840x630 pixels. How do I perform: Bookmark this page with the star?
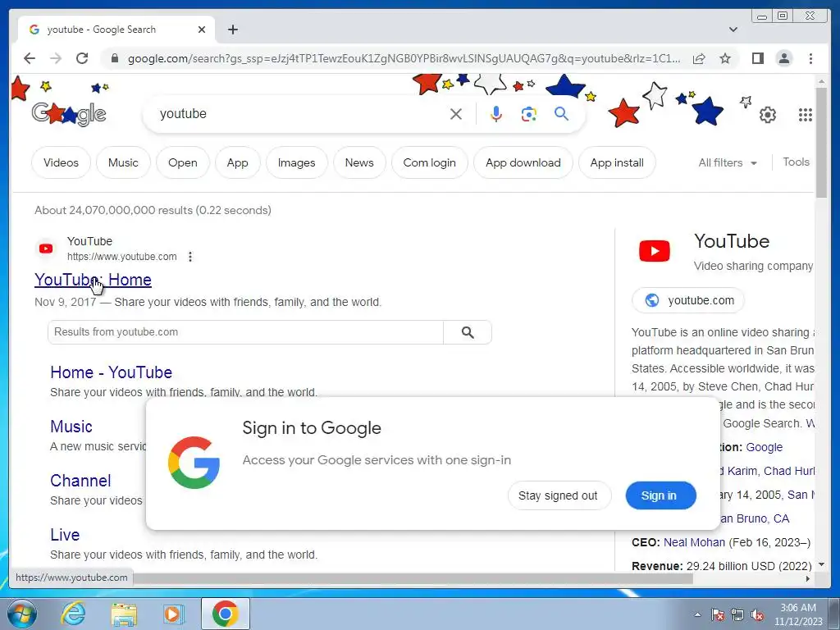(x=725, y=58)
